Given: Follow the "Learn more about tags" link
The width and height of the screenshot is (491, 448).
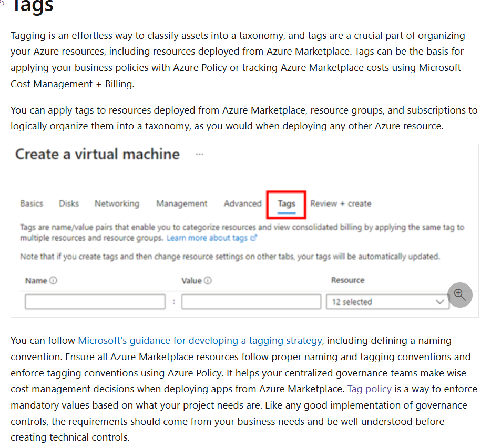Looking at the screenshot, I should point(209,238).
